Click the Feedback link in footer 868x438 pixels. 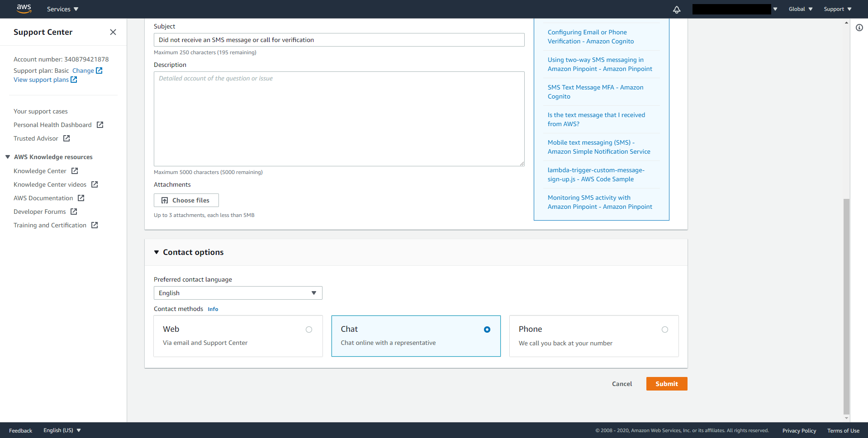[20, 430]
